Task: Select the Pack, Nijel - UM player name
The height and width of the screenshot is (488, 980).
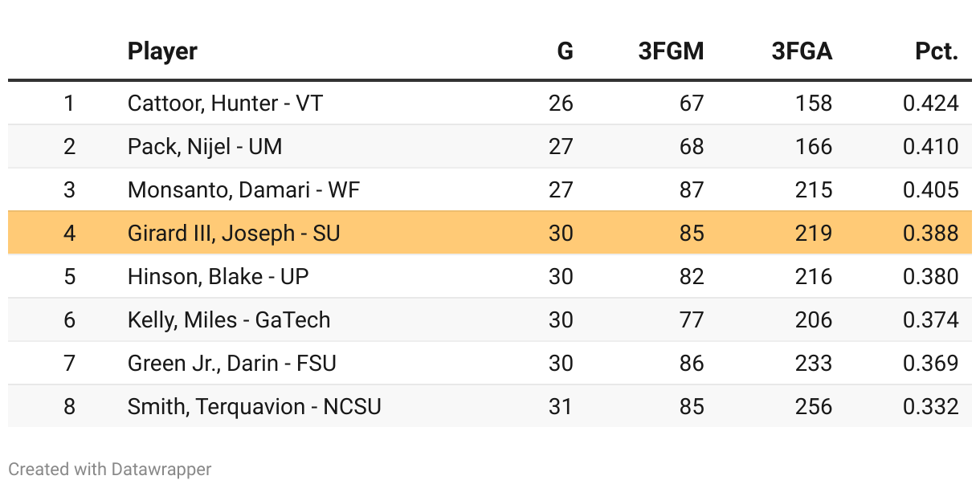Action: coord(205,147)
